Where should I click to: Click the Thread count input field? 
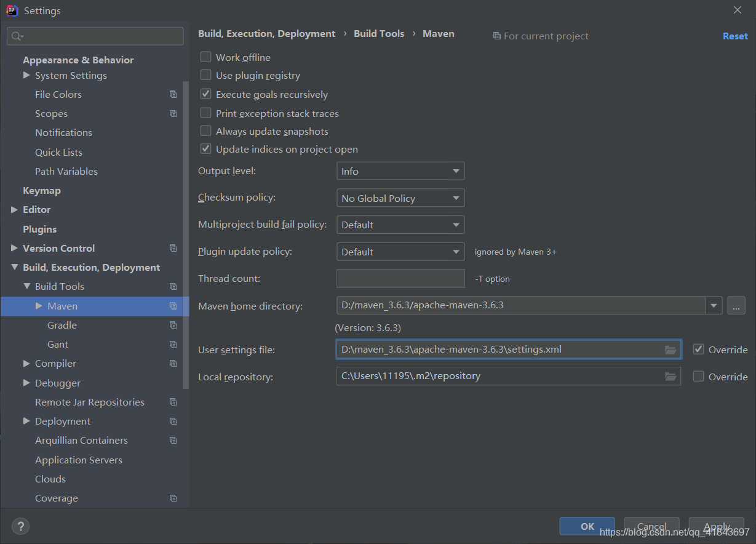point(400,278)
